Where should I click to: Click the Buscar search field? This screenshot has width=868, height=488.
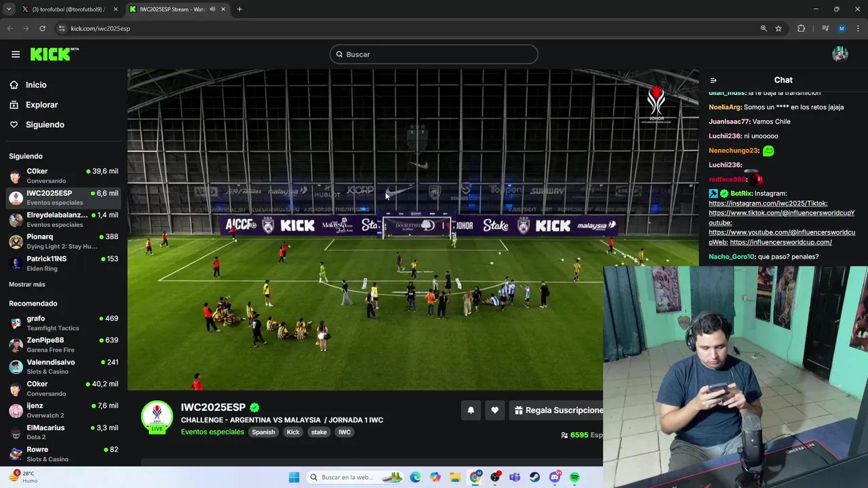(434, 54)
